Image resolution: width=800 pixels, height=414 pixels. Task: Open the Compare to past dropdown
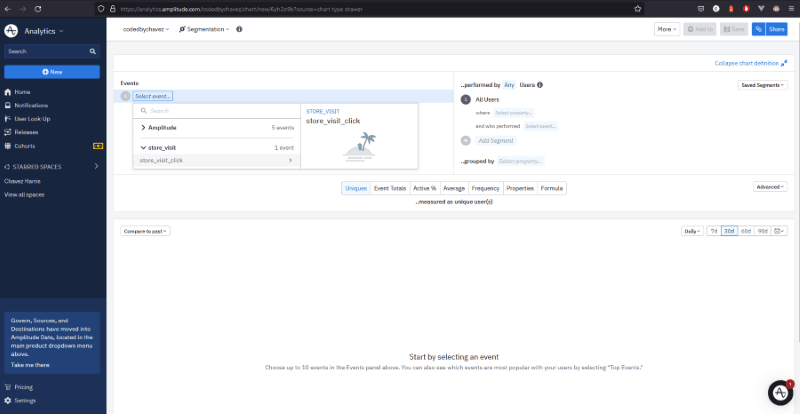145,231
